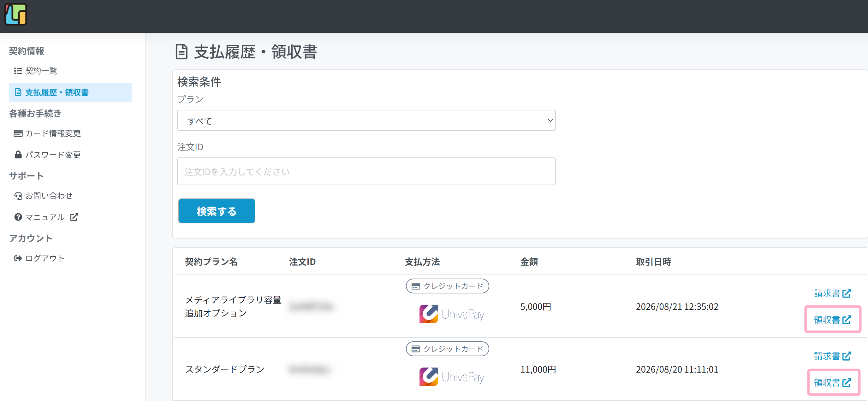Click the colorful app logo in header
This screenshot has width=868, height=401.
pos(15,15)
